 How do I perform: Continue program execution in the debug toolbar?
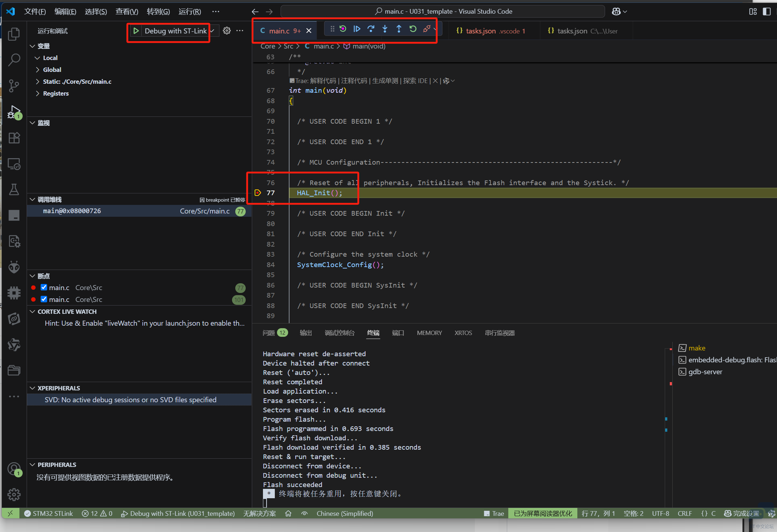[x=357, y=29]
